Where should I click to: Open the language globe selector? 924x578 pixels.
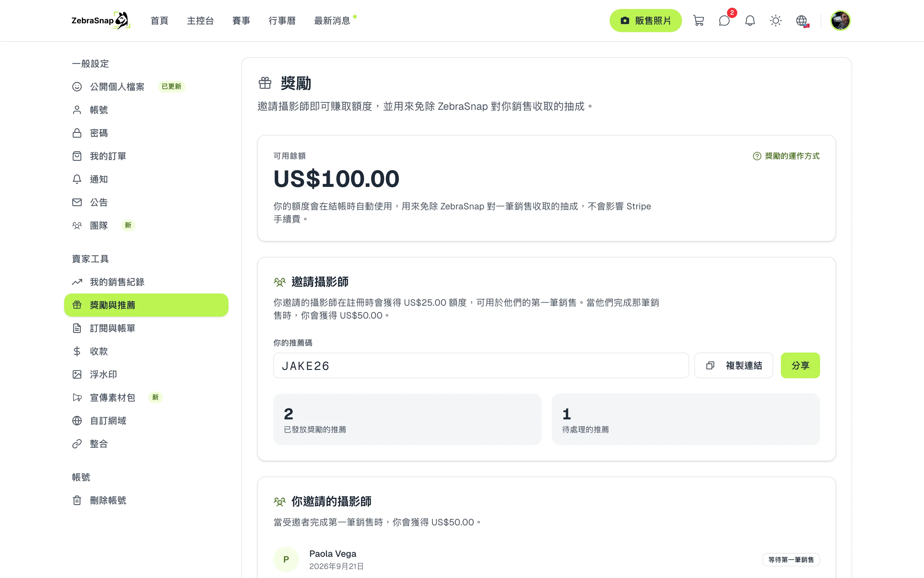(x=801, y=21)
